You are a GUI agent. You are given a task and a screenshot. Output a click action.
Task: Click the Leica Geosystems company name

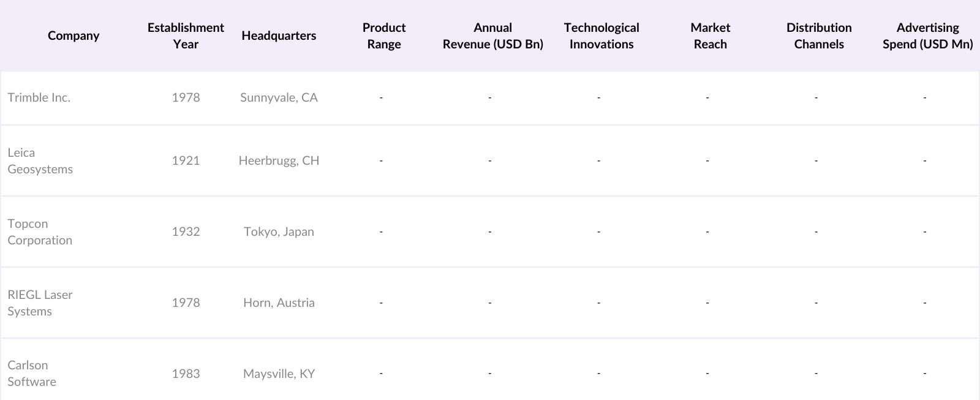[40, 160]
